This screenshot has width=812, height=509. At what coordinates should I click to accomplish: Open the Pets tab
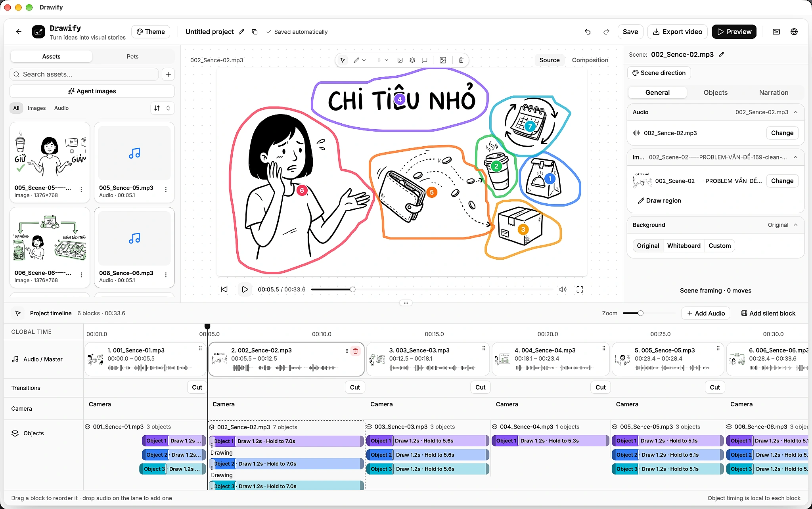click(x=132, y=57)
